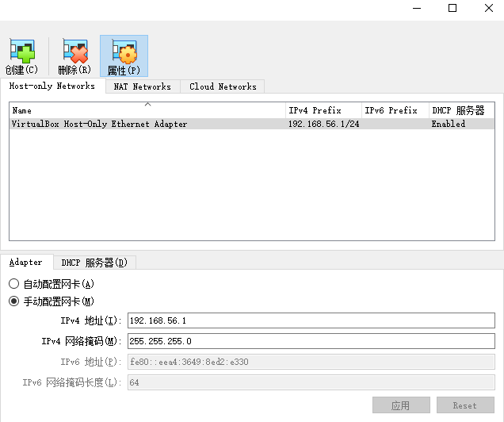
Task: Open the Cloud Networks tab
Action: tap(223, 86)
